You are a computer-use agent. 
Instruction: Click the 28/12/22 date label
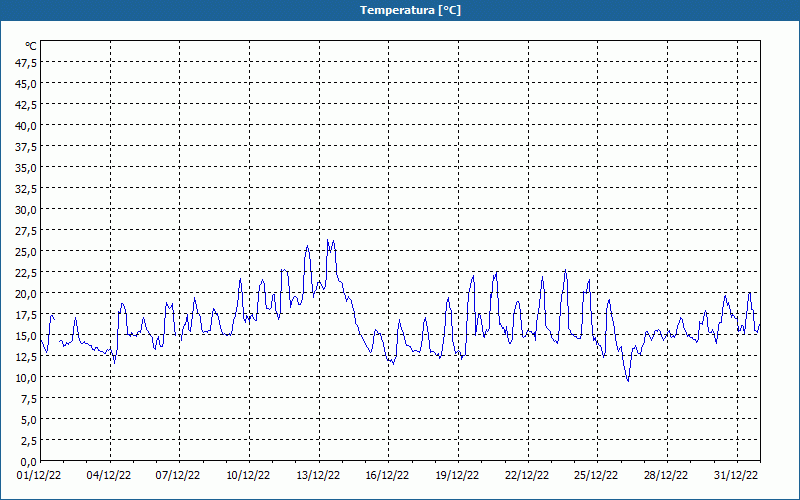(x=666, y=476)
